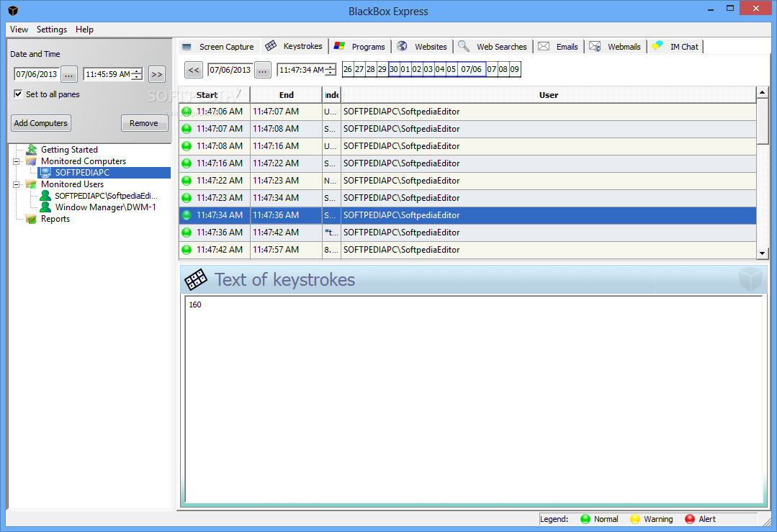Click the Window Manager\DWM-1 user icon
Screen dimensions: 777x532
tap(45, 207)
